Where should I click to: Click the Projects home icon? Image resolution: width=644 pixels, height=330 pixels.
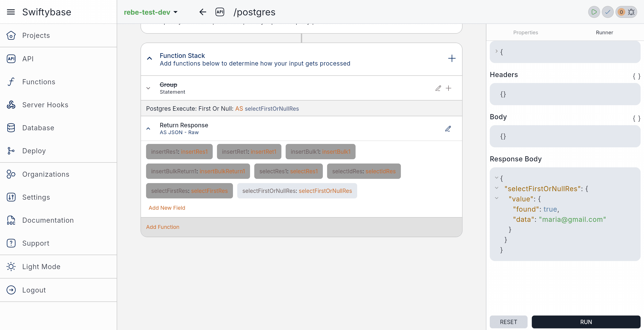coord(11,36)
